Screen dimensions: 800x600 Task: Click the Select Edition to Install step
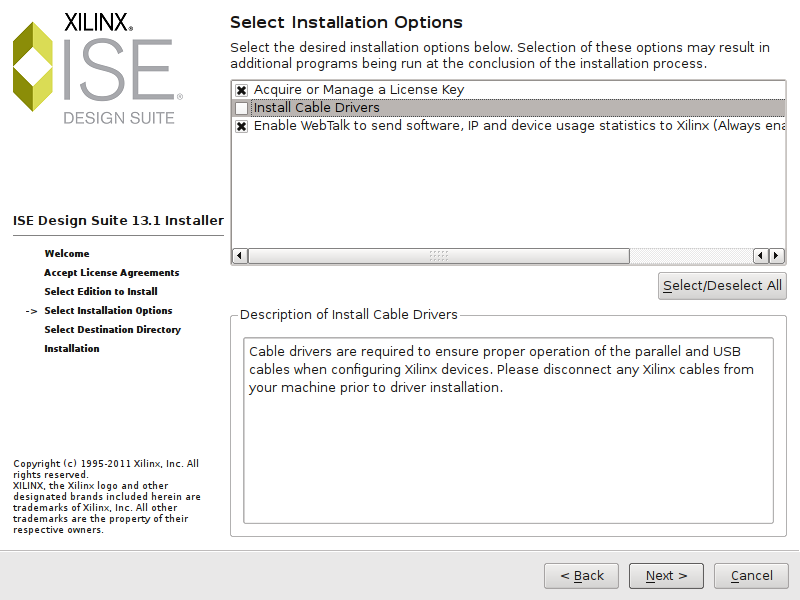click(x=101, y=291)
